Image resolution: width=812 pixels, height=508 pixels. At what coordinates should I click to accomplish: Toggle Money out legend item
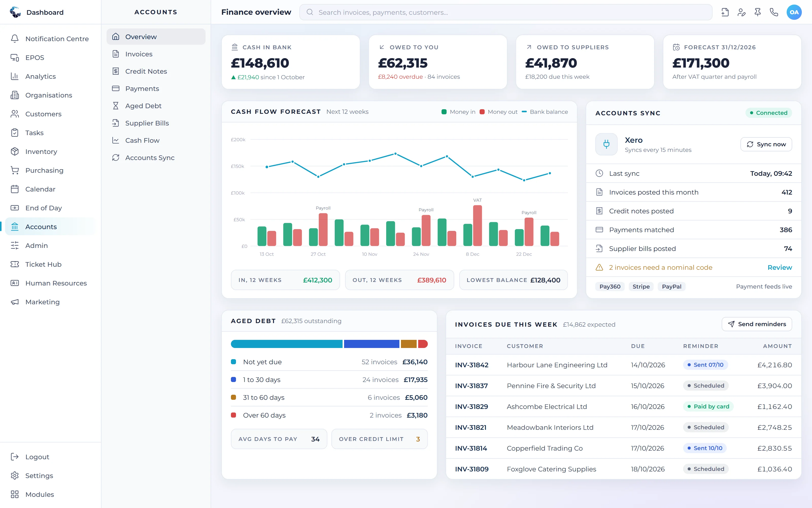click(499, 112)
